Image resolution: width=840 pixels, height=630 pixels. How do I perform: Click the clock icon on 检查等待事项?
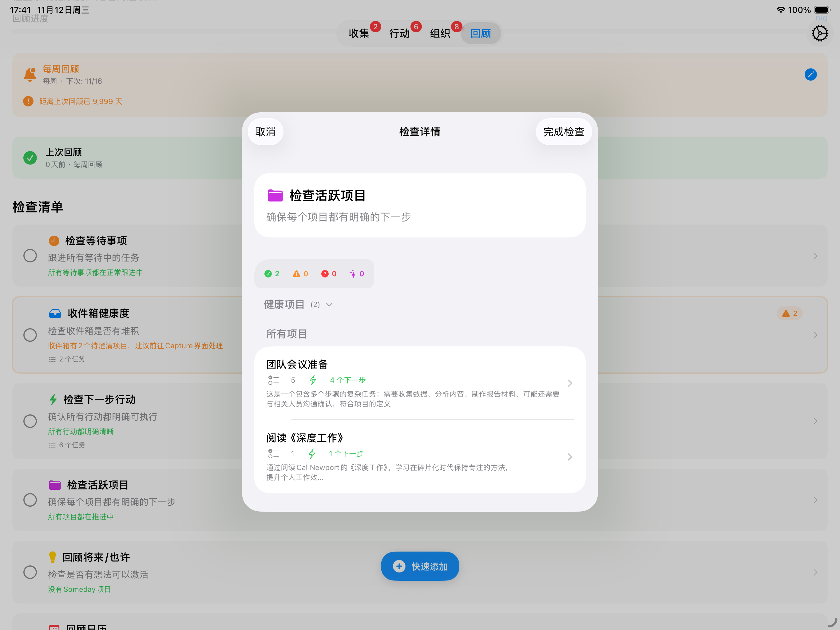[x=54, y=241]
